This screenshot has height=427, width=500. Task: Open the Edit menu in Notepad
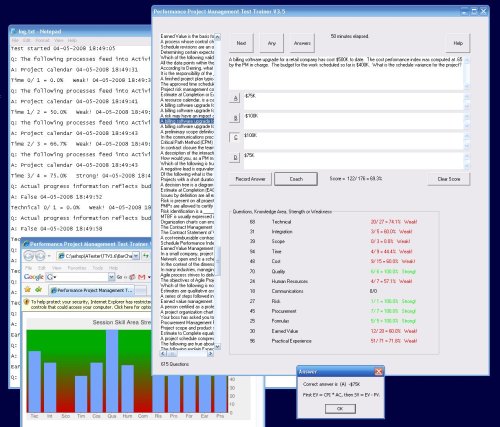tap(27, 40)
